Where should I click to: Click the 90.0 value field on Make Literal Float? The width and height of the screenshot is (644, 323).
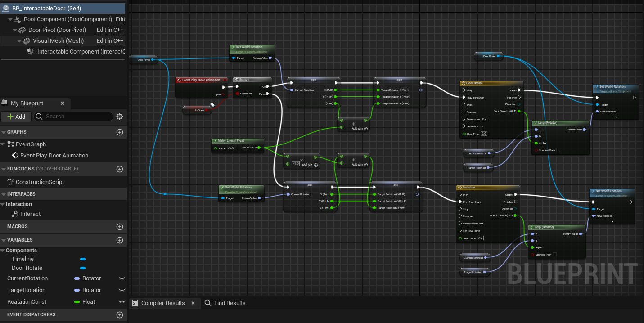(231, 148)
